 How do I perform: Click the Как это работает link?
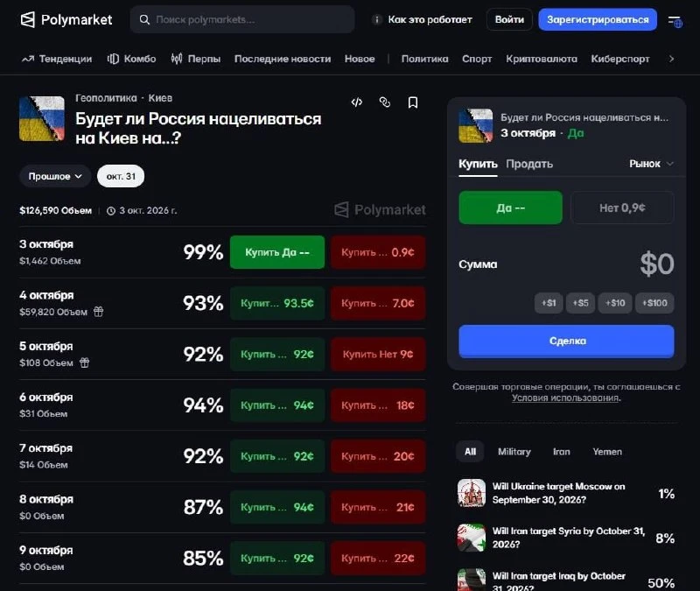pyautogui.click(x=430, y=19)
